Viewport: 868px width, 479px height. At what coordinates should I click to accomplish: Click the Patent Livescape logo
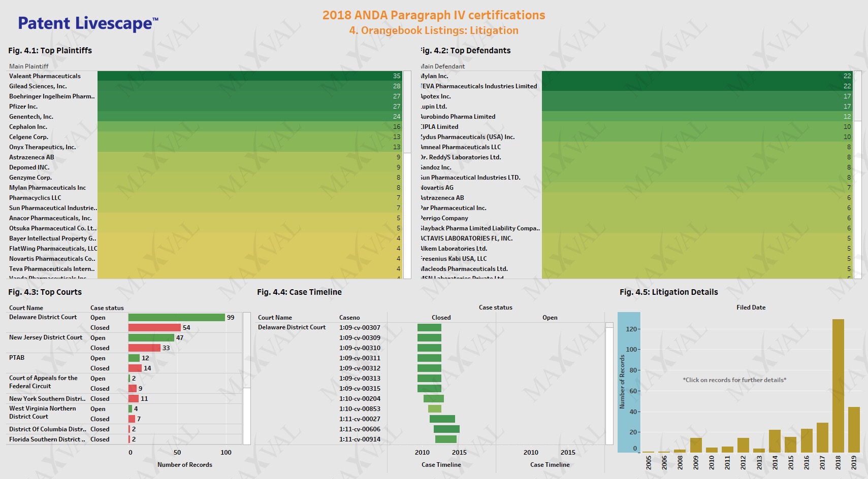88,23
